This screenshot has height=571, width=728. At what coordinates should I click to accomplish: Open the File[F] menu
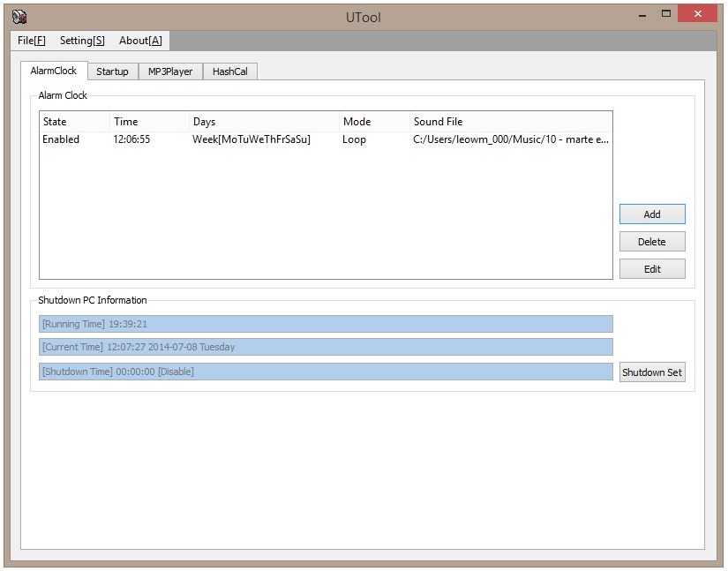pos(32,41)
